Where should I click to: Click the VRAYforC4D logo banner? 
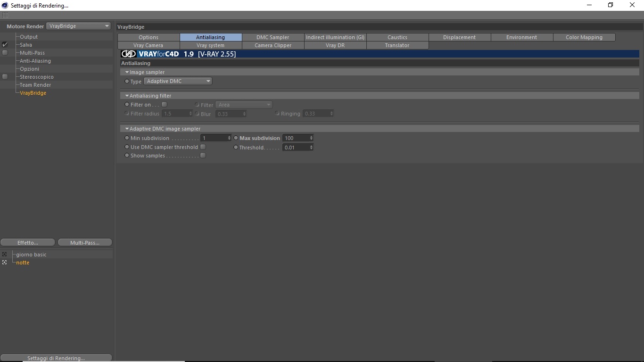coord(380,54)
